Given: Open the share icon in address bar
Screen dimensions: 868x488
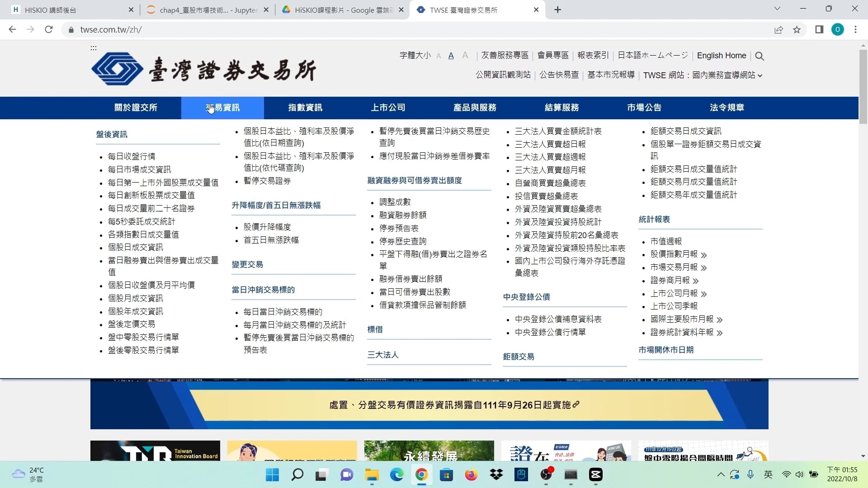Looking at the screenshot, I should click(779, 29).
